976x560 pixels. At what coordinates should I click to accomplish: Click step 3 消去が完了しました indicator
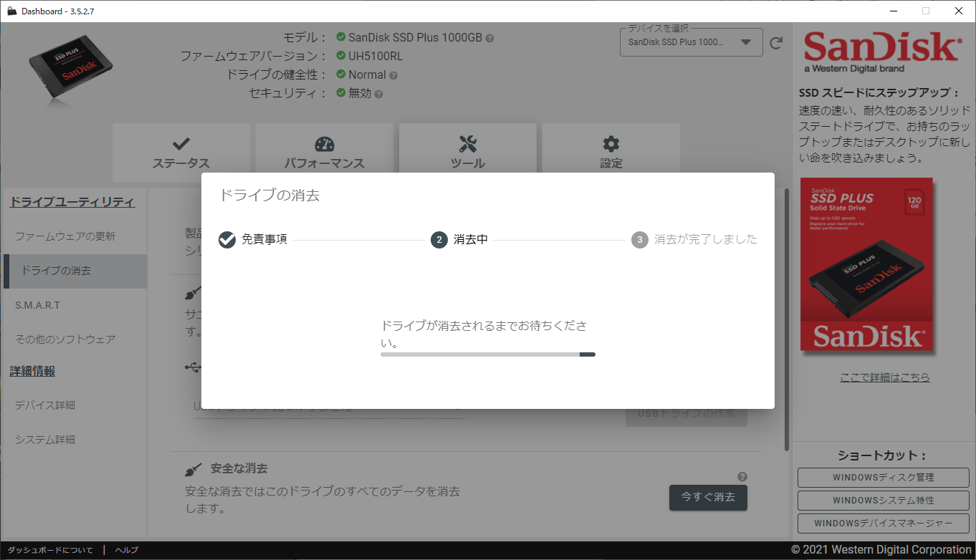640,240
